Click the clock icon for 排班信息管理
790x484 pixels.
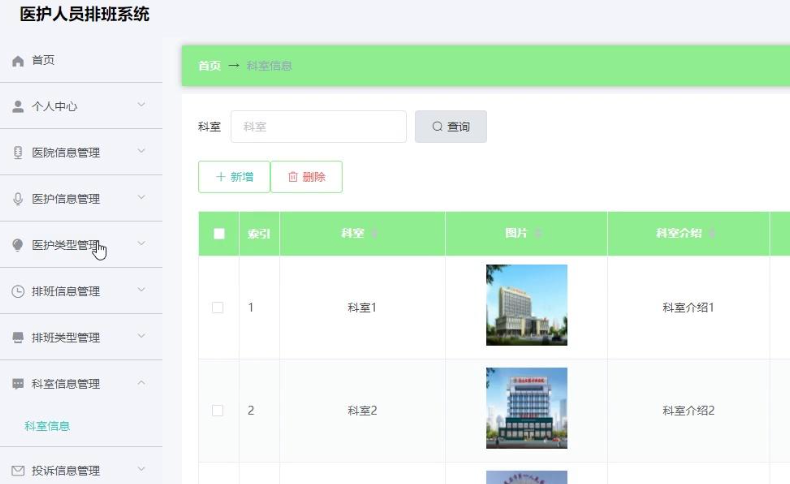(x=18, y=292)
